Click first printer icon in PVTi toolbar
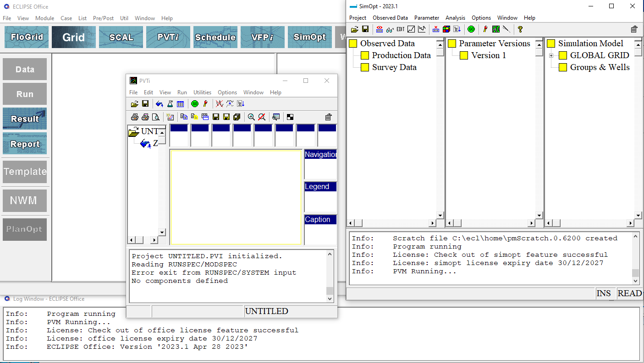 click(134, 117)
